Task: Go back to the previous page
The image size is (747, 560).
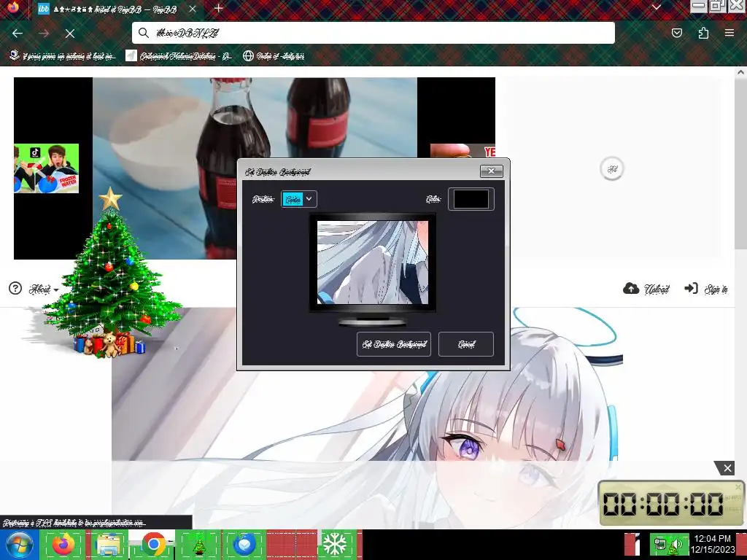Action: 18,34
